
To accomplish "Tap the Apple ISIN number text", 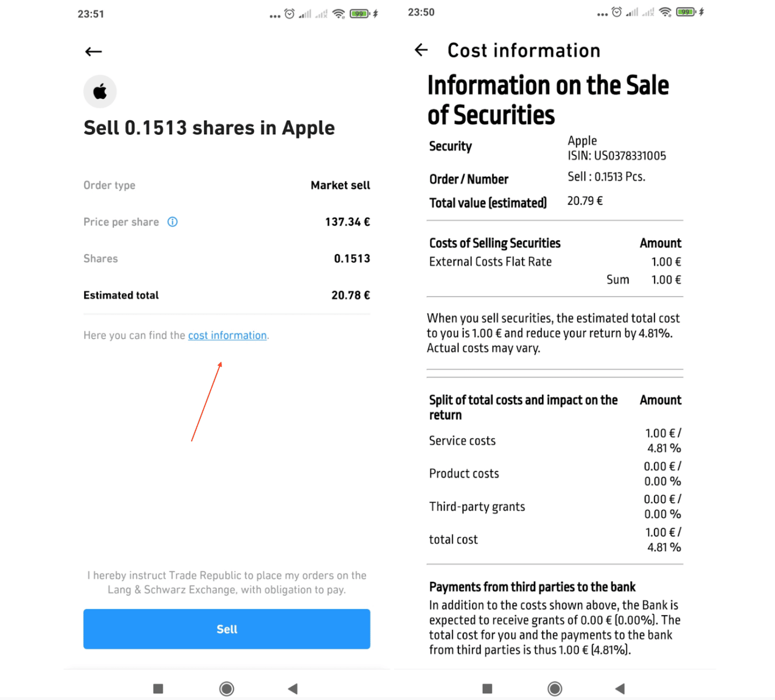I will click(617, 156).
